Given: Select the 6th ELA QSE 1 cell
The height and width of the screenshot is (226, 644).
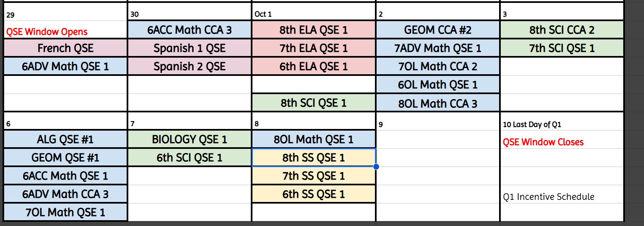Looking at the screenshot, I should [313, 66].
